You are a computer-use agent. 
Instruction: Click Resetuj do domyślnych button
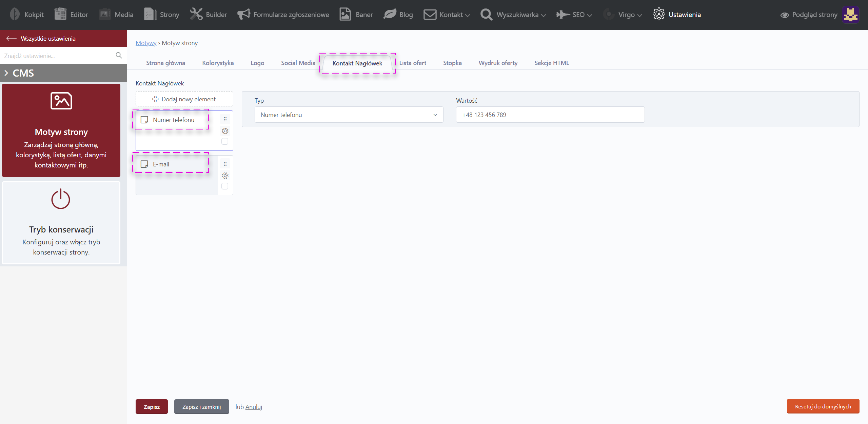click(x=823, y=406)
